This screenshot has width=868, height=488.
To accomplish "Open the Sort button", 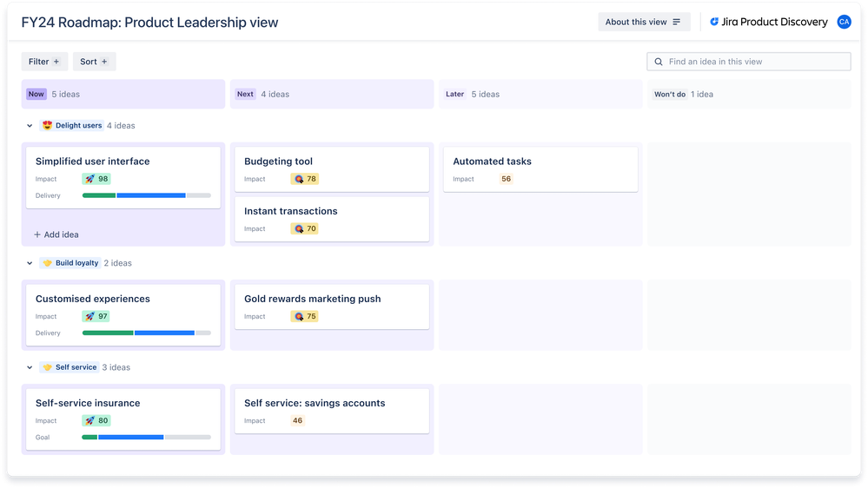I will click(94, 62).
